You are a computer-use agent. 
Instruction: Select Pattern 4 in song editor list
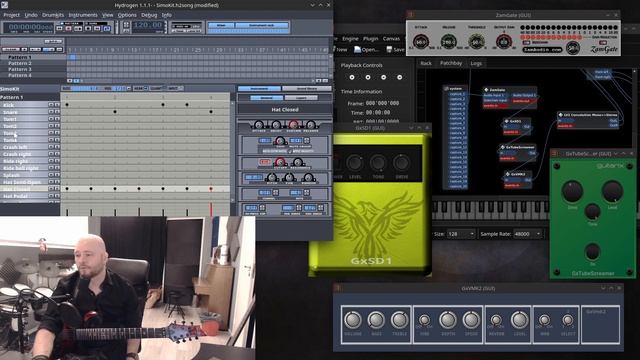pos(20,75)
